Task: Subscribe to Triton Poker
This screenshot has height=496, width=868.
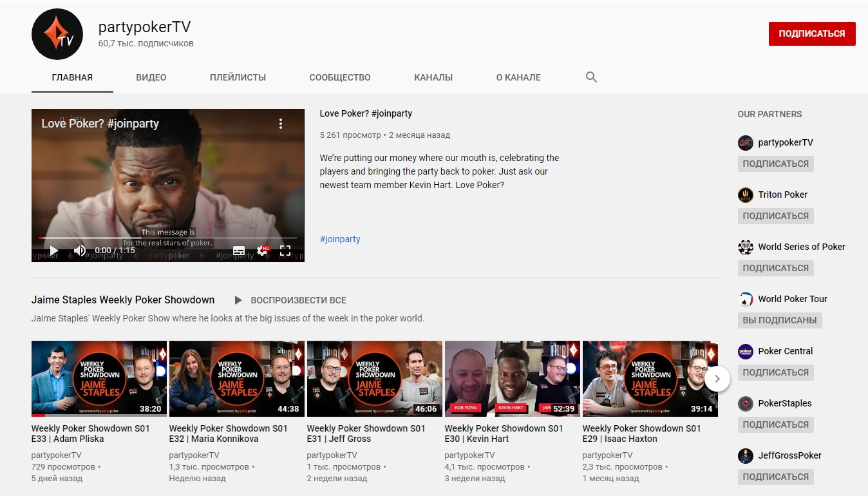Action: pos(775,216)
